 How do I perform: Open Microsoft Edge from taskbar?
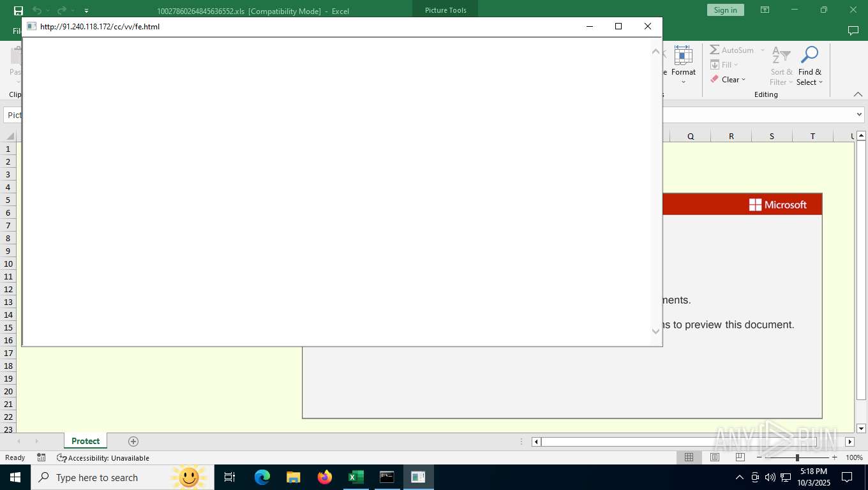(x=262, y=477)
